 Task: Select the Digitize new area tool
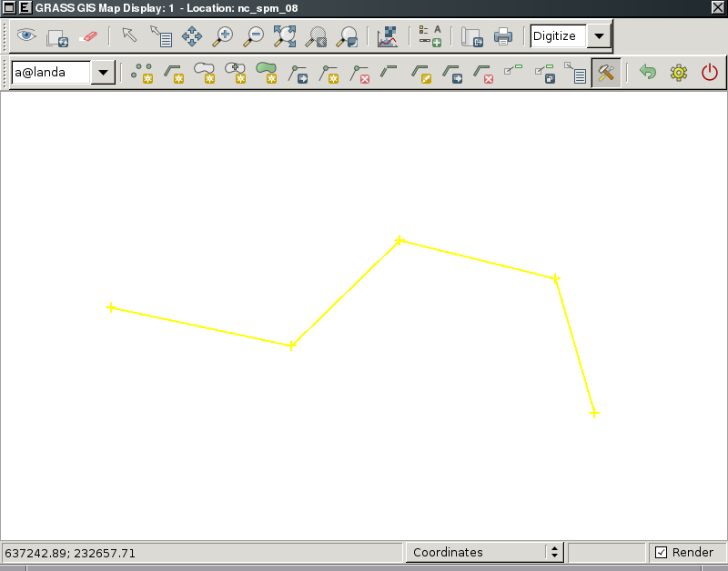click(x=267, y=74)
